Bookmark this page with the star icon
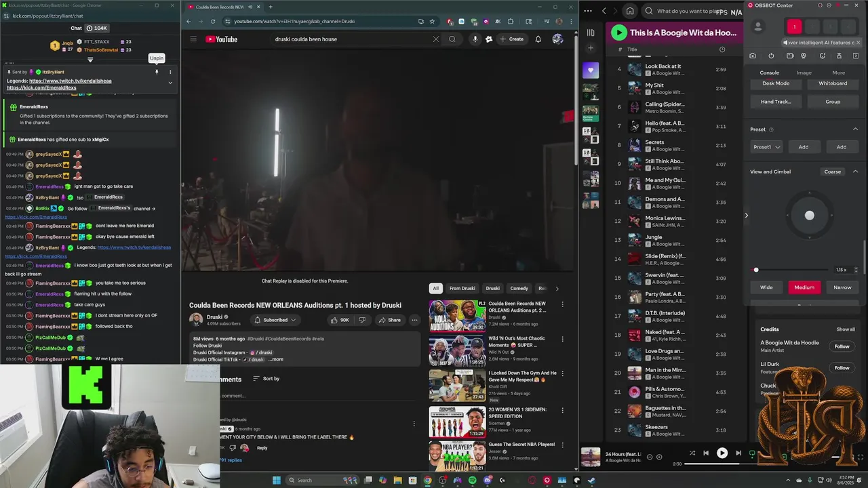The image size is (868, 488). pos(432,21)
